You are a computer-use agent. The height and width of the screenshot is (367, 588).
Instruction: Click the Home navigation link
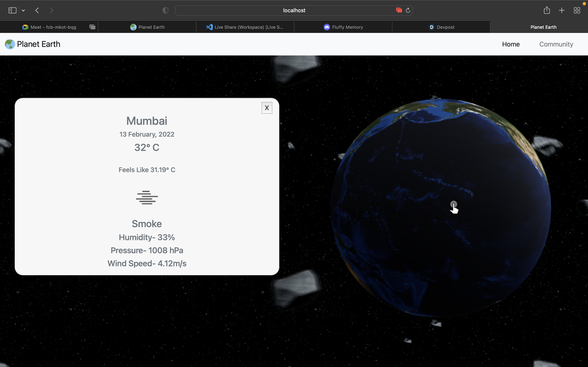click(511, 44)
